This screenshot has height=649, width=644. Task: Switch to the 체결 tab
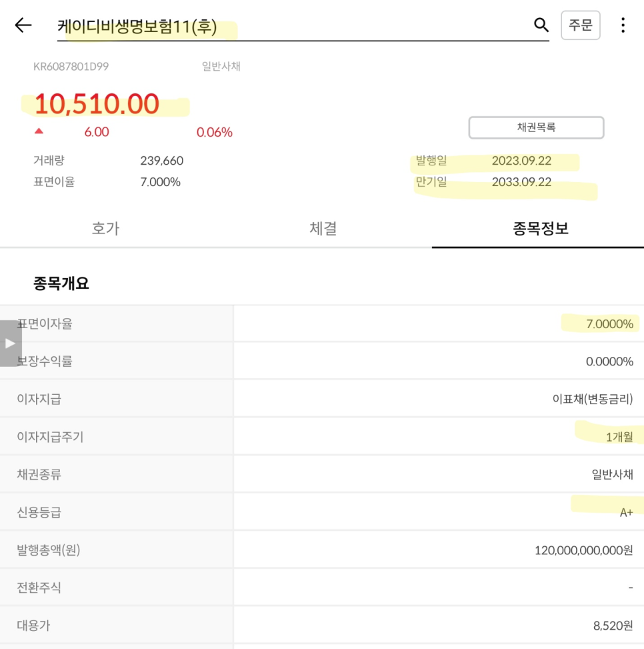(323, 229)
